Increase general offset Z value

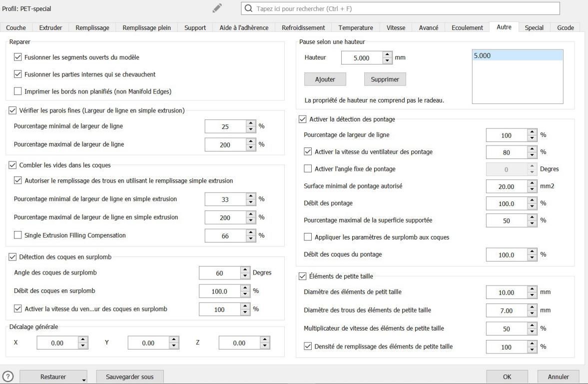tap(265, 339)
